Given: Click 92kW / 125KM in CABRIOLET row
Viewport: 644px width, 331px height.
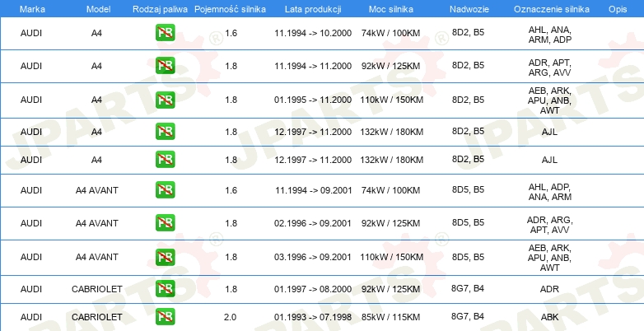Looking at the screenshot, I should (x=390, y=289).
